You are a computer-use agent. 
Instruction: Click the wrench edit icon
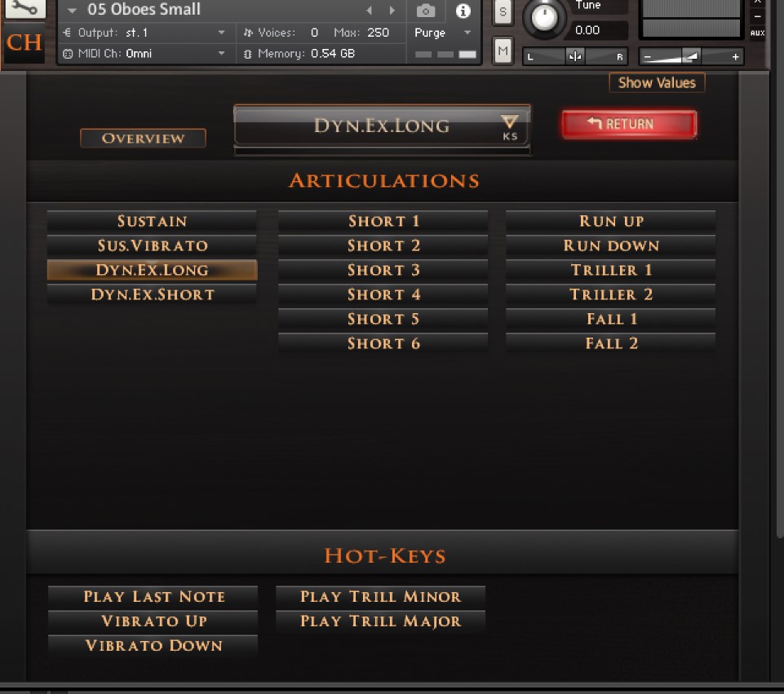24,8
